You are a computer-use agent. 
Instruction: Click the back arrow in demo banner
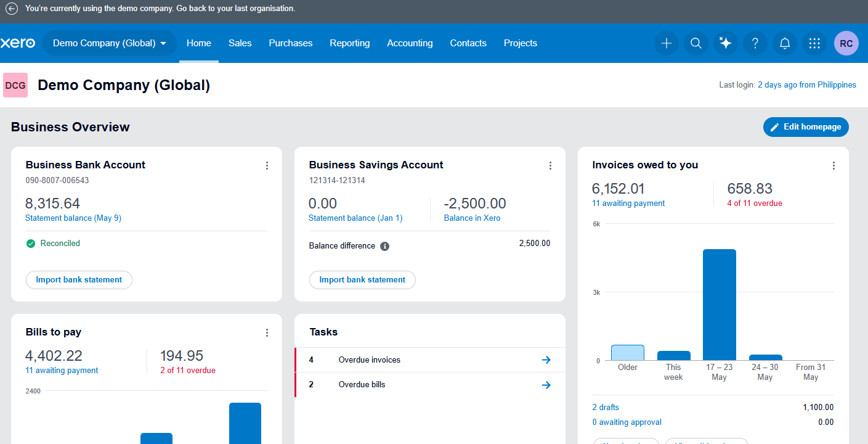[12, 9]
